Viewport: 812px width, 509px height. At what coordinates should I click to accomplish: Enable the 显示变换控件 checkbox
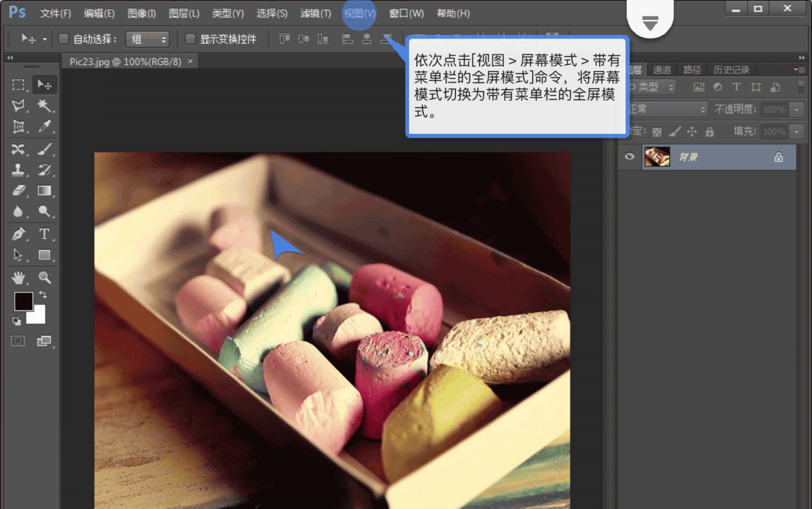coord(190,39)
